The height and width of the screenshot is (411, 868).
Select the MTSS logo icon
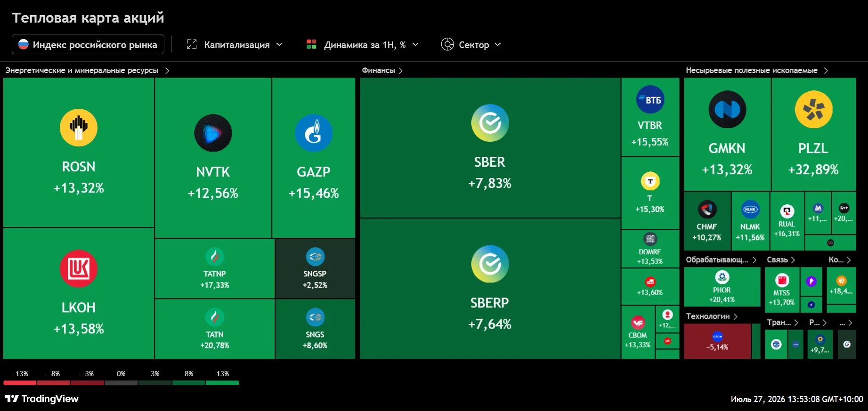pos(782,281)
